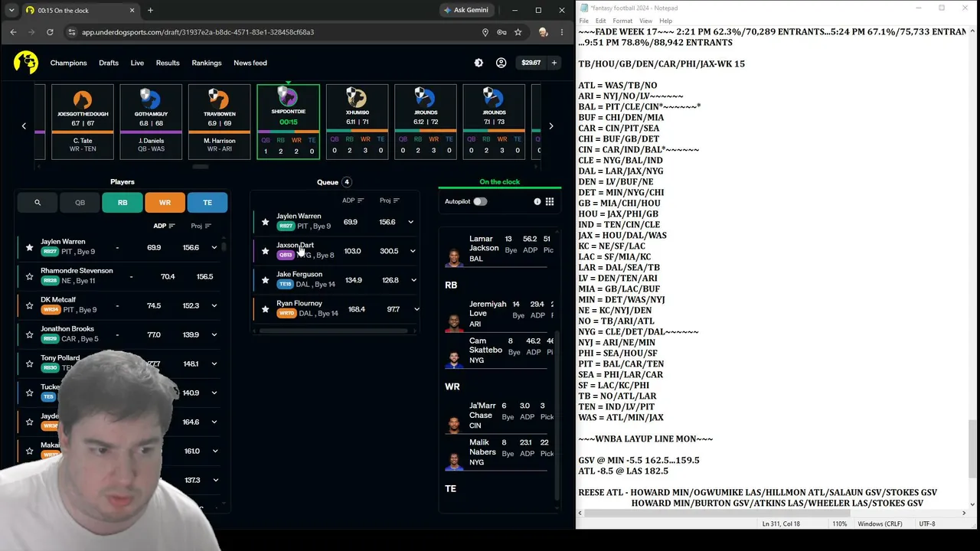Image resolution: width=980 pixels, height=551 pixels.
Task: Expand the Tony Pollard player row
Action: (214, 364)
